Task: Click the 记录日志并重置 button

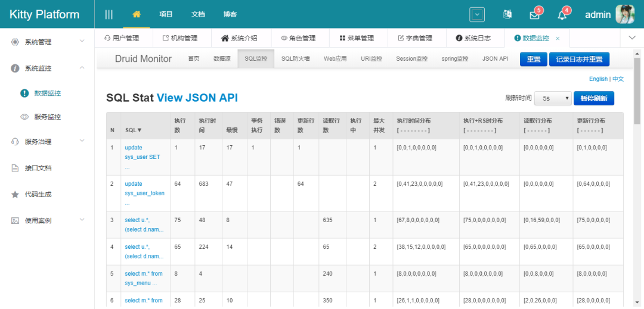Action: click(x=579, y=59)
